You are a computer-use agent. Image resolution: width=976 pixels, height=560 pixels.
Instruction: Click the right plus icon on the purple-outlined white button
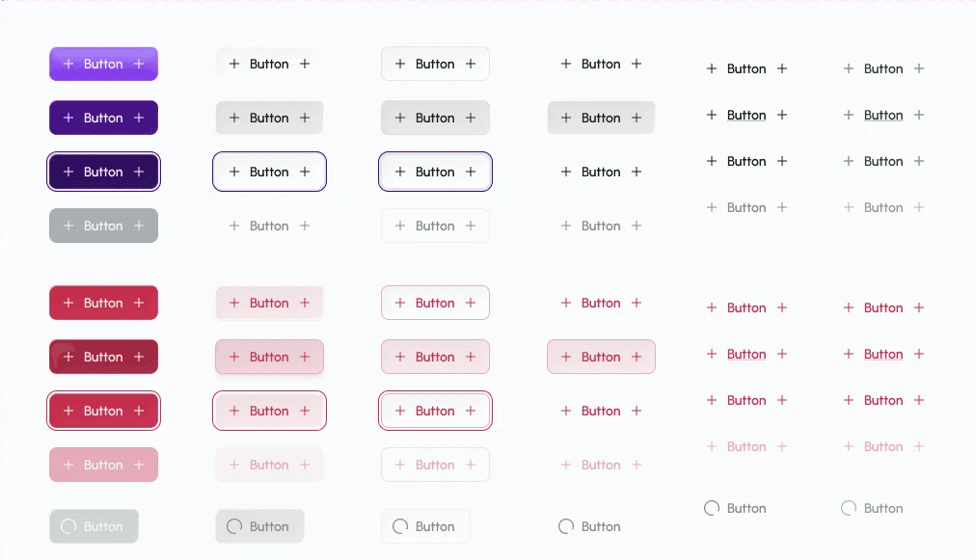coord(471,172)
